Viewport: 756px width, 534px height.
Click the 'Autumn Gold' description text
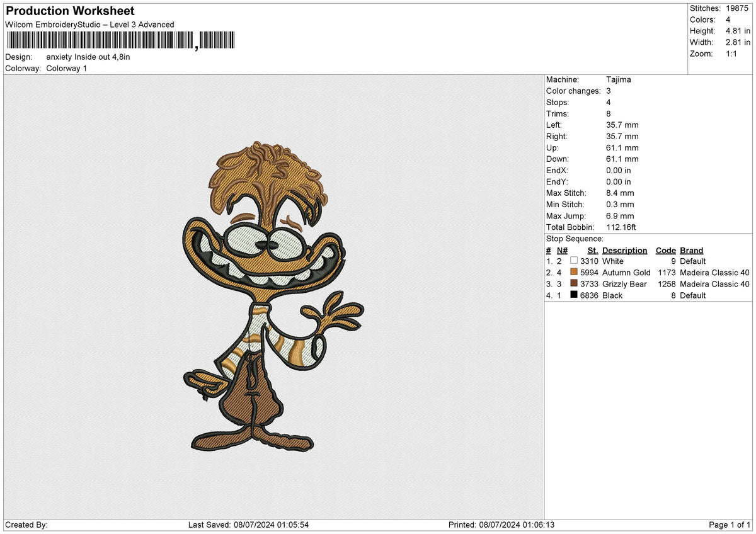(626, 273)
